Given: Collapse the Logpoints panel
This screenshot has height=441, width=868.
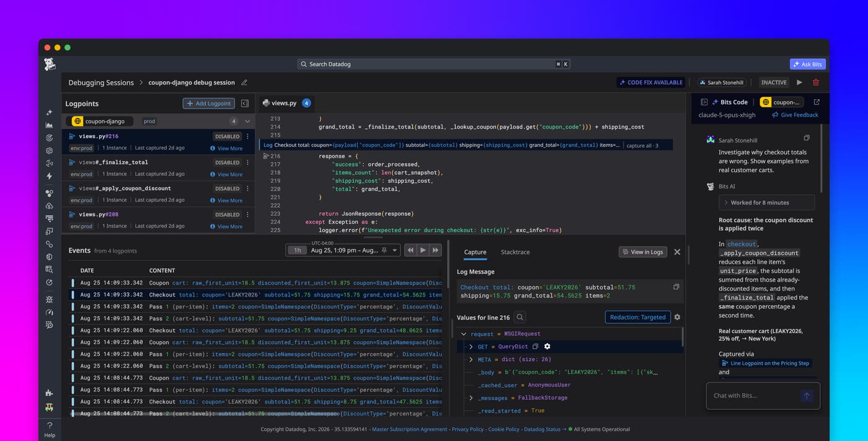Looking at the screenshot, I should pos(245,104).
